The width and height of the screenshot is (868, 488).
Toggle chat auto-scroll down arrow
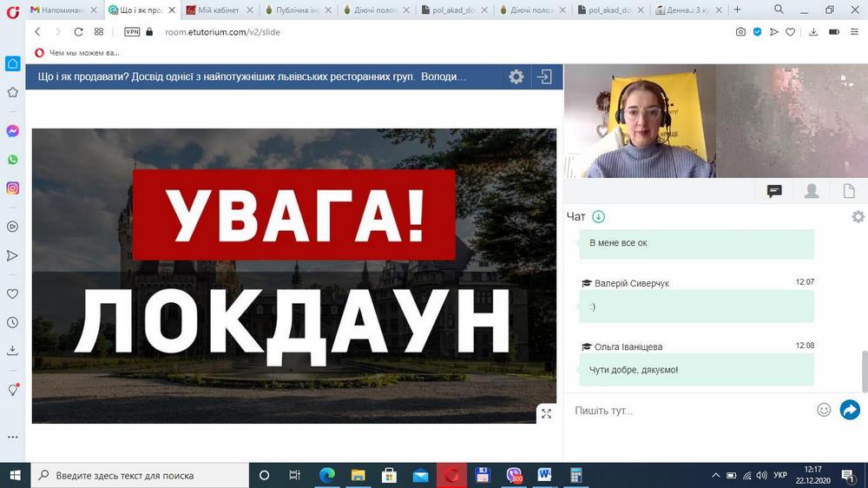pos(598,217)
